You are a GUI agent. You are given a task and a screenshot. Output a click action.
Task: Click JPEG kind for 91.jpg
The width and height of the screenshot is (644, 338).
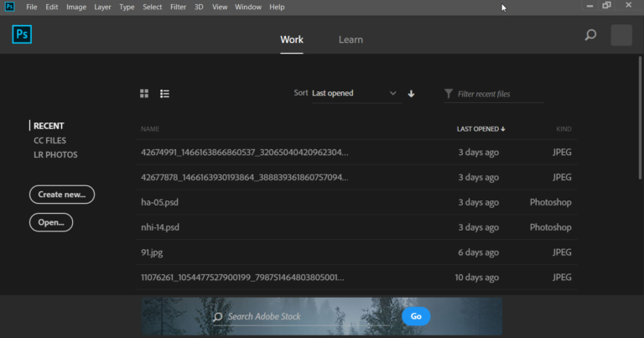click(x=562, y=252)
